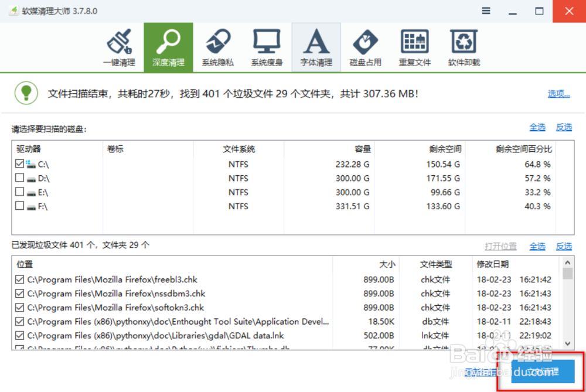Image resolution: width=586 pixels, height=392 pixels.
Task: Select the 深度清理 (deep clean) tool
Action: [168, 47]
